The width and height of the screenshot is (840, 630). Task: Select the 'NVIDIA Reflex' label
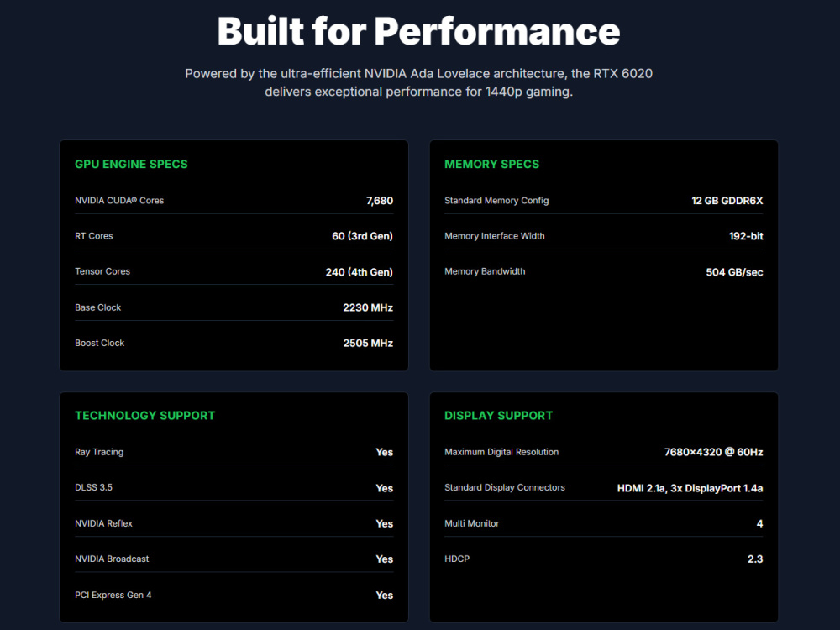click(103, 523)
